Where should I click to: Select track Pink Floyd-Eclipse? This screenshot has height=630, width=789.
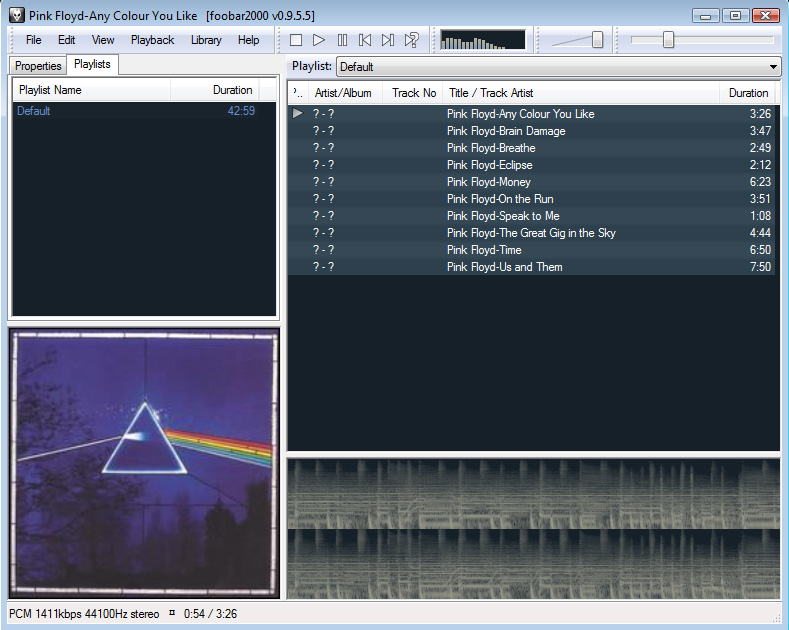pos(531,165)
